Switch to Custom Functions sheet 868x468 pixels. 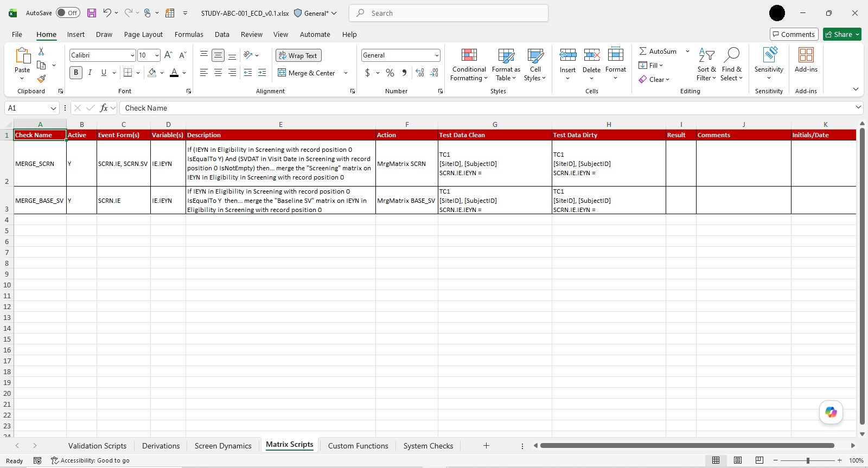click(358, 446)
